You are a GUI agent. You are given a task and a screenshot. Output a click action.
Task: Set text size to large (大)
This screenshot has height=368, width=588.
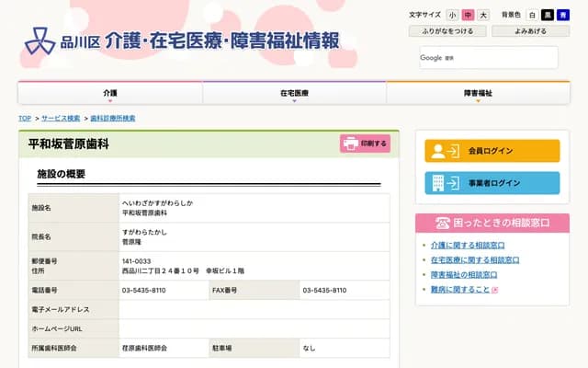483,16
